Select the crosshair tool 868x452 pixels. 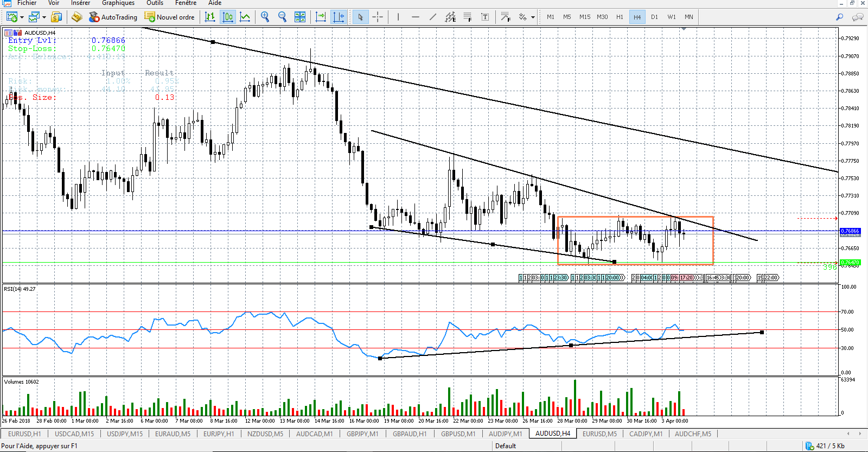click(x=378, y=17)
